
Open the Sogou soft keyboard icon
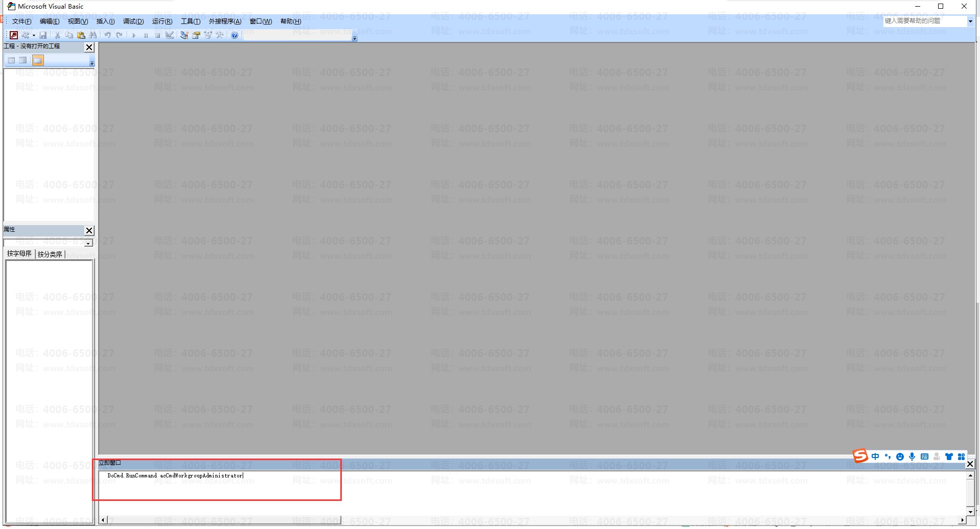click(924, 456)
